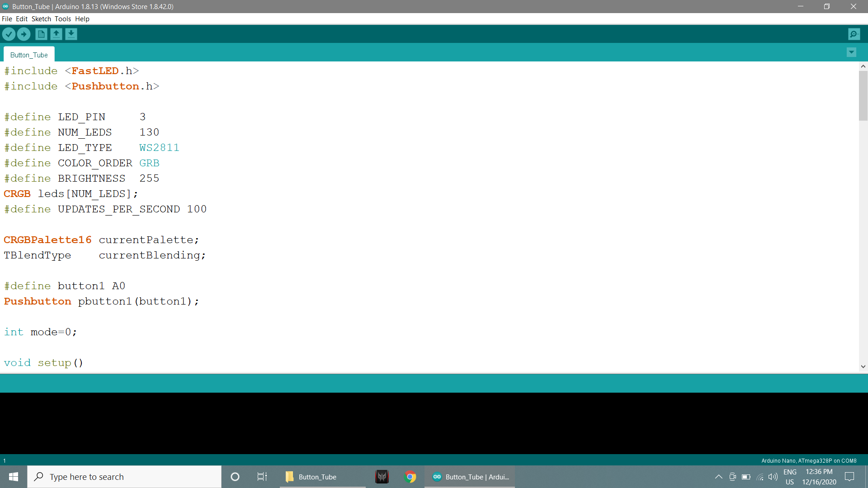The image size is (868, 488).
Task: Open Windows Task View icon
Action: [x=262, y=477]
